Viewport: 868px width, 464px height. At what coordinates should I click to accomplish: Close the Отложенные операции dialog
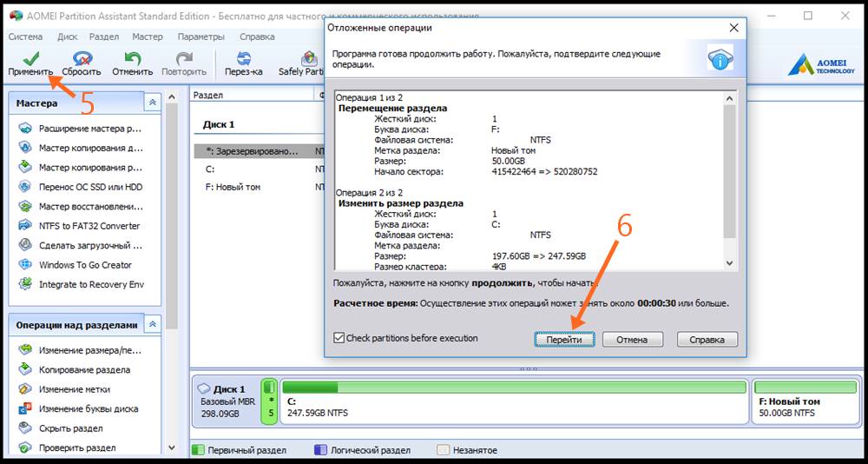coord(733,27)
